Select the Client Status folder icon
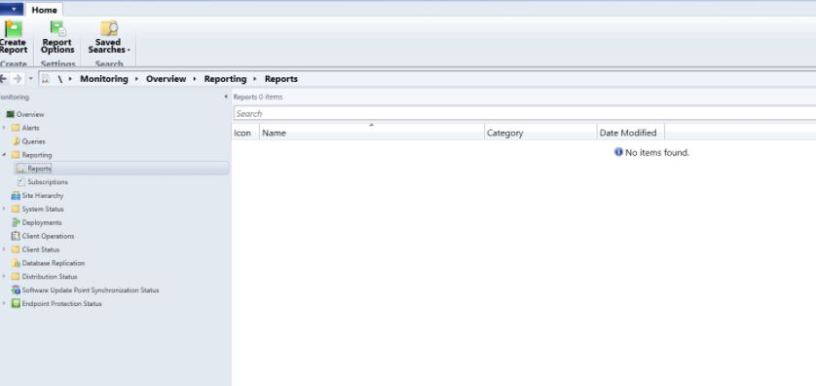 (16, 250)
